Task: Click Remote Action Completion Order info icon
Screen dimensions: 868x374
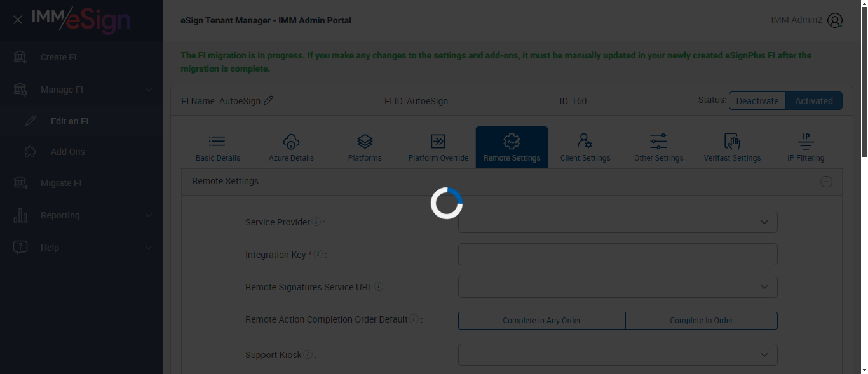Action: pos(414,319)
